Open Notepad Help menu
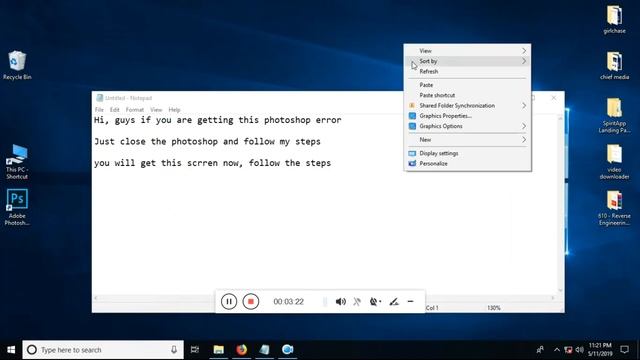 [174, 110]
